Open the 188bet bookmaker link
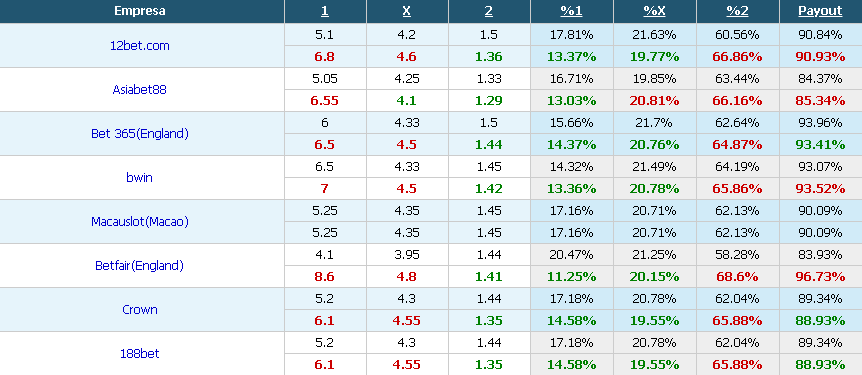The width and height of the screenshot is (862, 375). click(140, 354)
